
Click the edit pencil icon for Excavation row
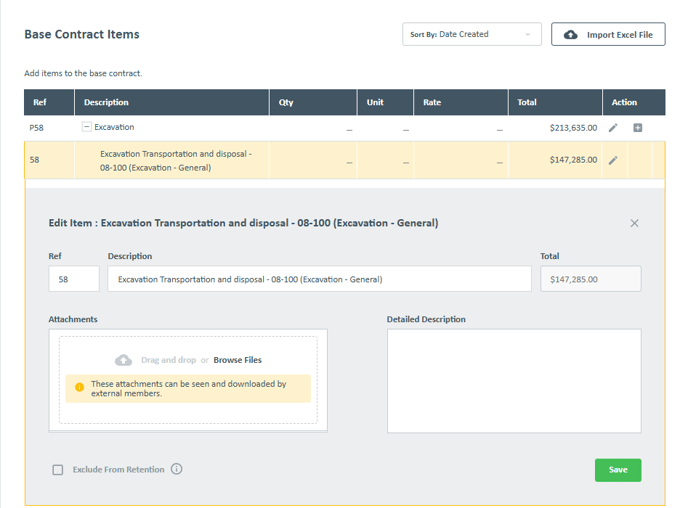(x=613, y=128)
